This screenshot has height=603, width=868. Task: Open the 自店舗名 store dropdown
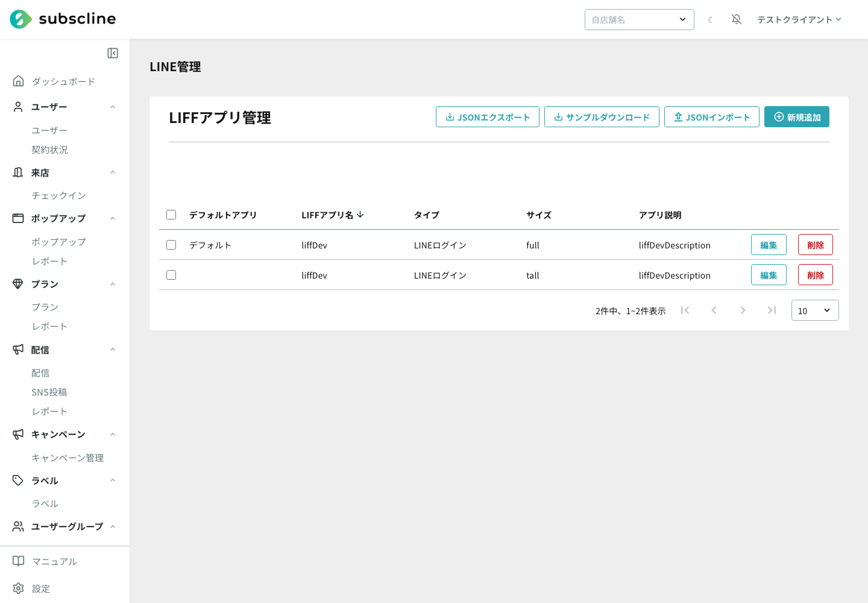click(x=640, y=20)
